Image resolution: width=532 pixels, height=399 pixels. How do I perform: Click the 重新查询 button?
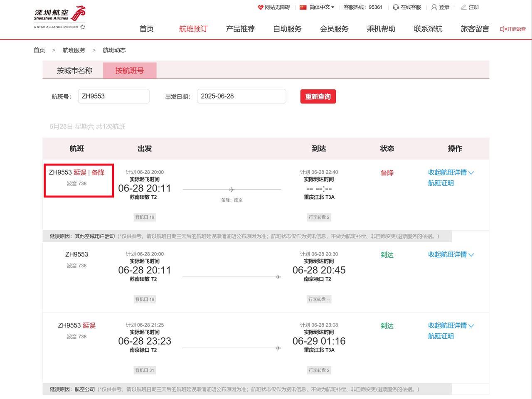click(x=318, y=96)
